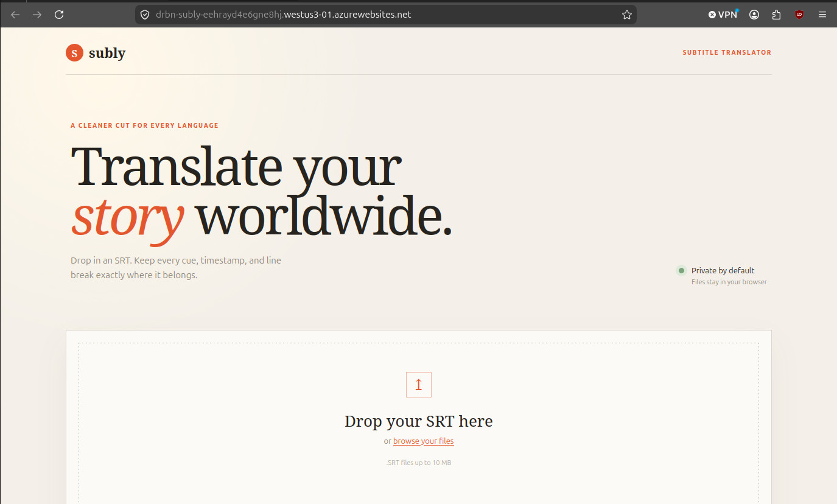Viewport: 837px width, 504px height.
Task: Reload the page with the refresh icon
Action: coord(59,15)
